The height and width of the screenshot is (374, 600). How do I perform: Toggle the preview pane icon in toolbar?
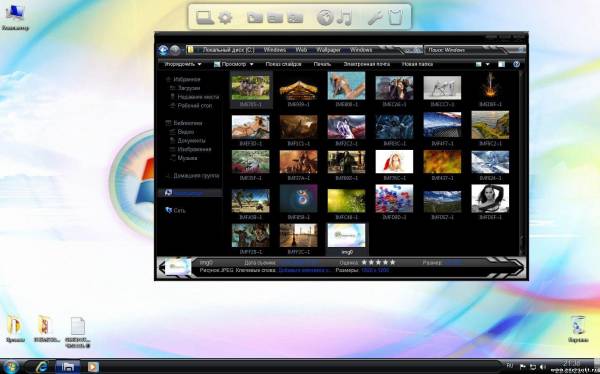(x=501, y=64)
